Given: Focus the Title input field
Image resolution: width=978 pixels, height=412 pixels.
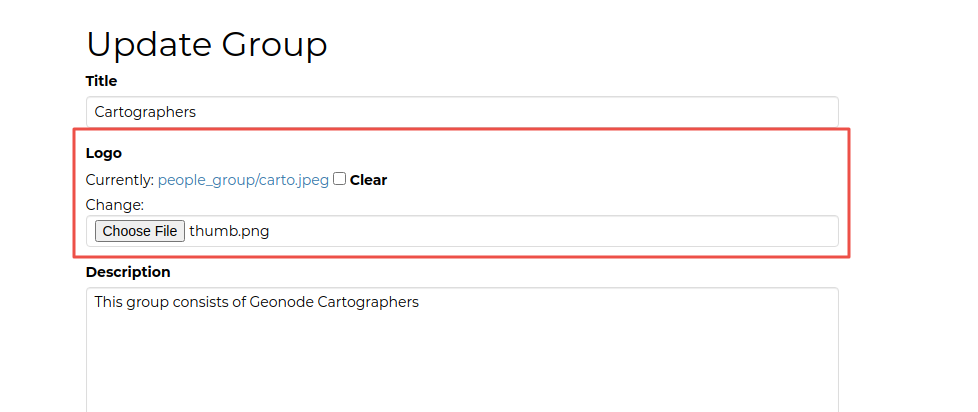Looking at the screenshot, I should [x=462, y=112].
